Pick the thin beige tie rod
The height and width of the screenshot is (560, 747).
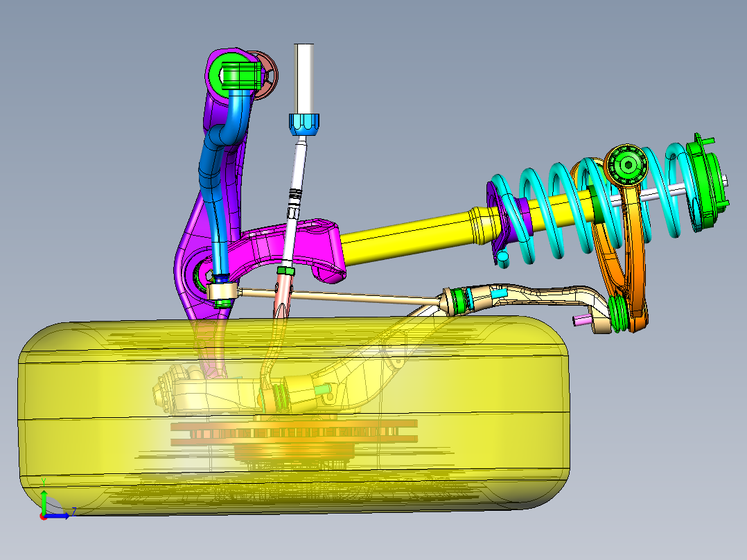tap(338, 296)
